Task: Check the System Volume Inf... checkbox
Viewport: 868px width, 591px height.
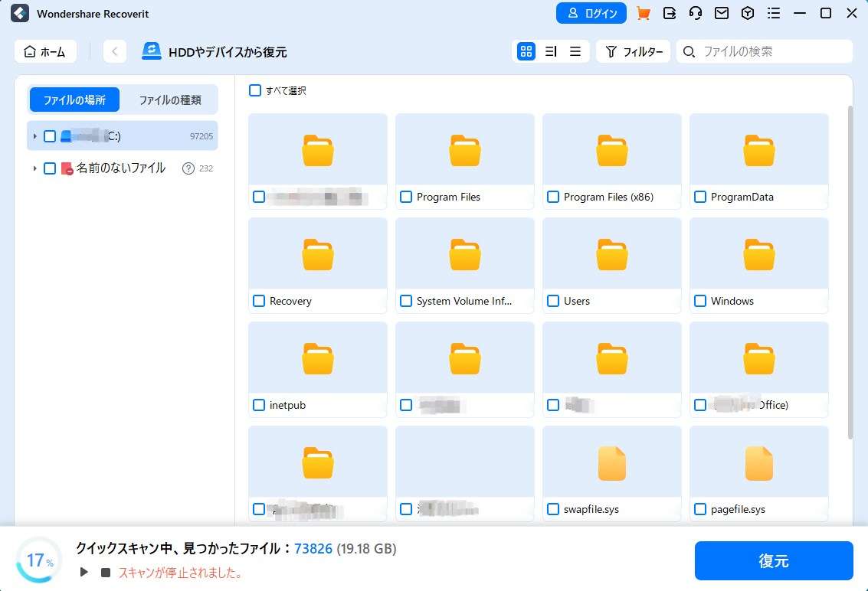Action: coord(406,301)
